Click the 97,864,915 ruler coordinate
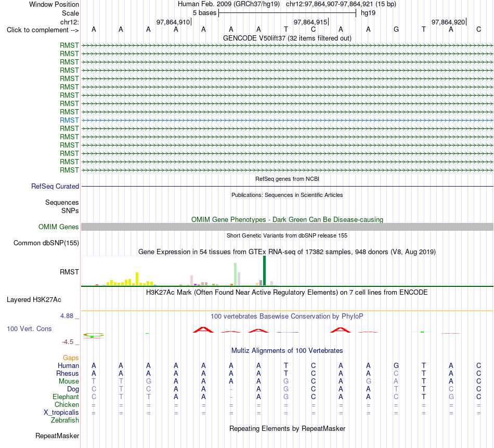The image size is (494, 448). (310, 22)
